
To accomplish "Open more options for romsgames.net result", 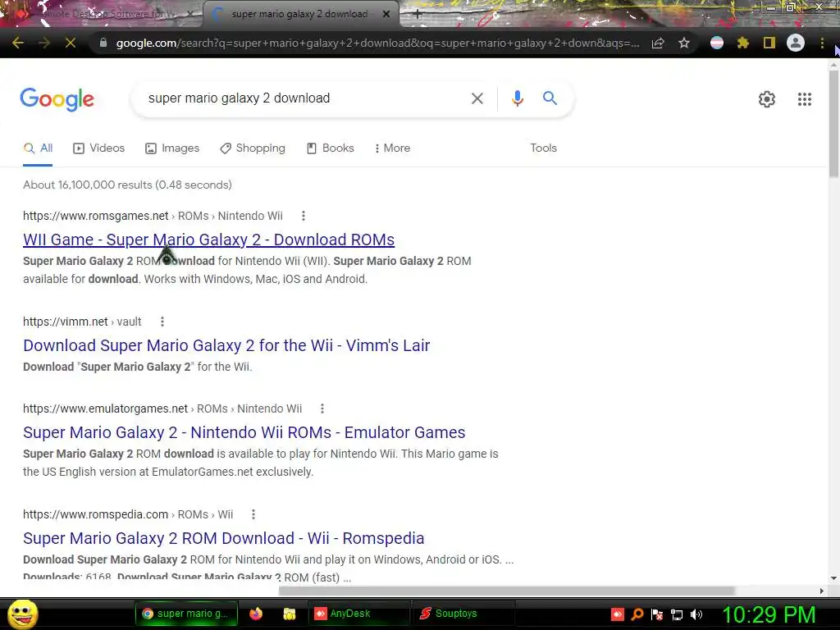I will point(304,216).
